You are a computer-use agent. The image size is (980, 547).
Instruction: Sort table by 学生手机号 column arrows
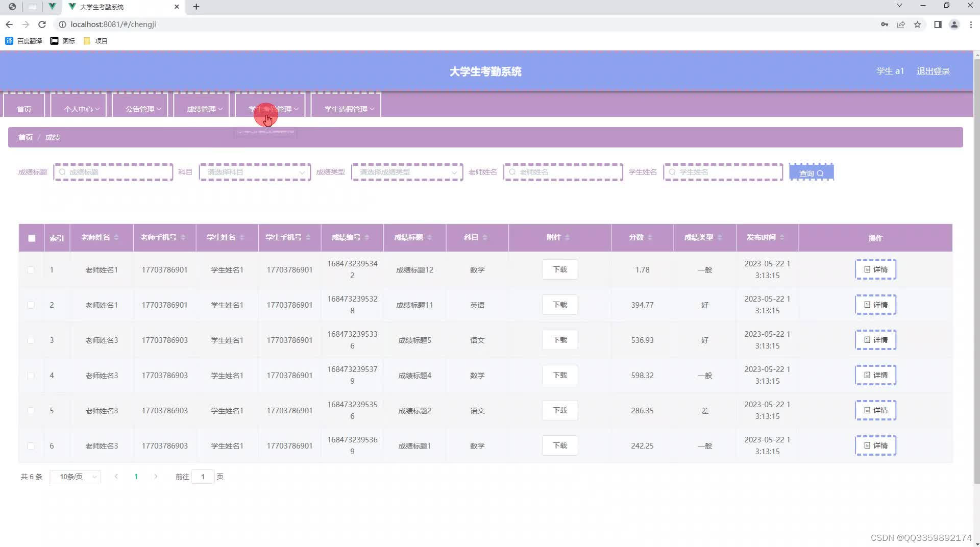(308, 237)
